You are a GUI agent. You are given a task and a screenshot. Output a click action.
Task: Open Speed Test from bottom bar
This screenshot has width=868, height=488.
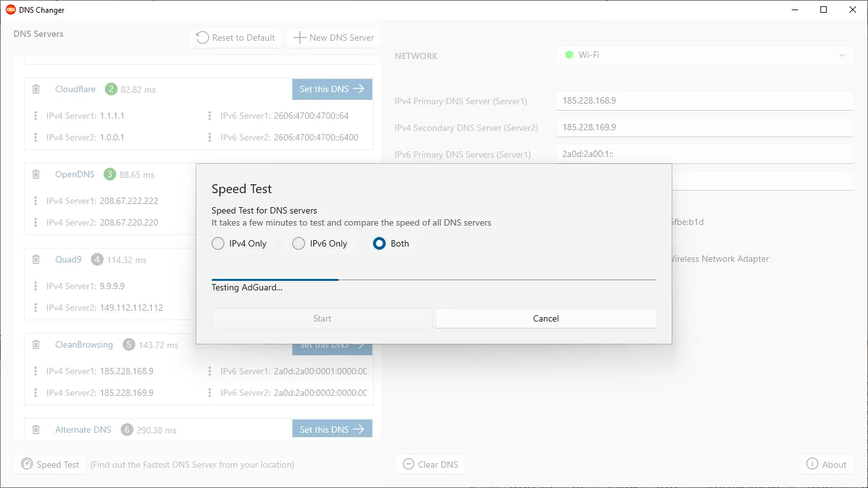(50, 464)
